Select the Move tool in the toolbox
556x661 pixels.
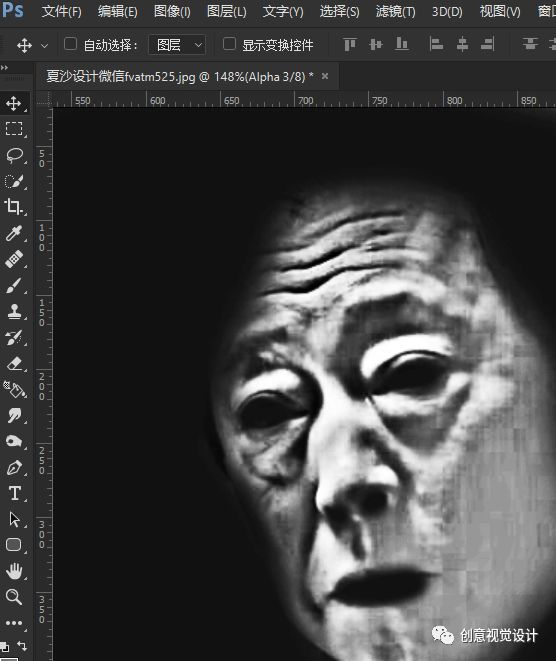(14, 103)
